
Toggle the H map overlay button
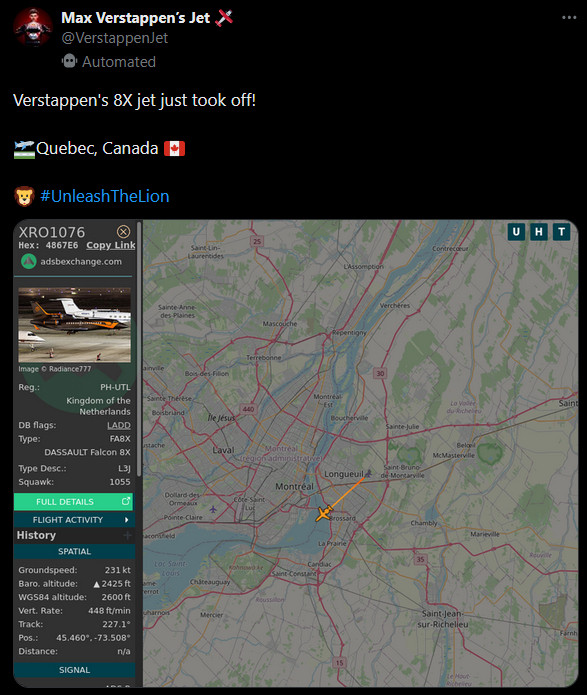[539, 231]
